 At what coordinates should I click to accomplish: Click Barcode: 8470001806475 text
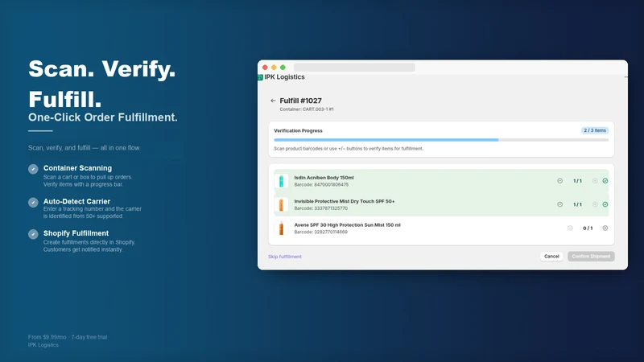point(321,185)
